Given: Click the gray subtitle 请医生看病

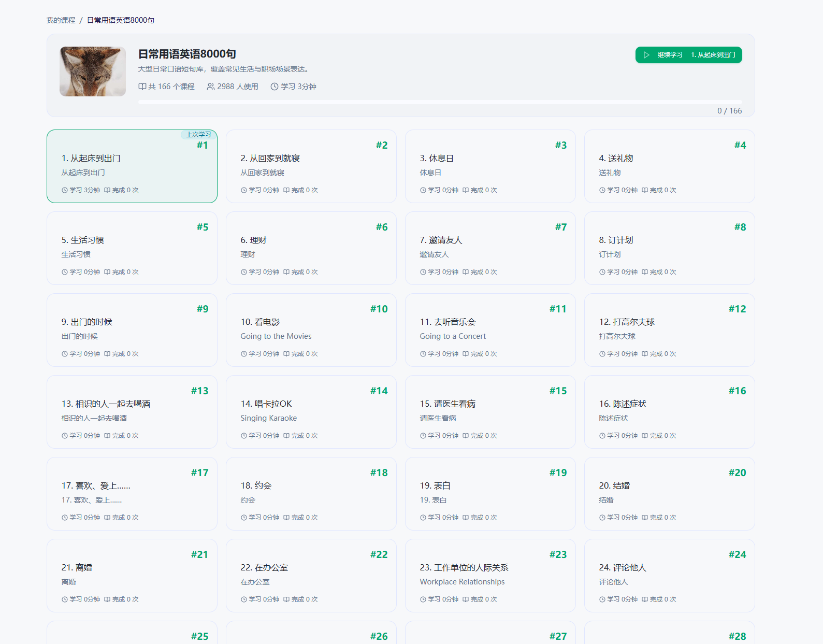Looking at the screenshot, I should click(x=438, y=418).
